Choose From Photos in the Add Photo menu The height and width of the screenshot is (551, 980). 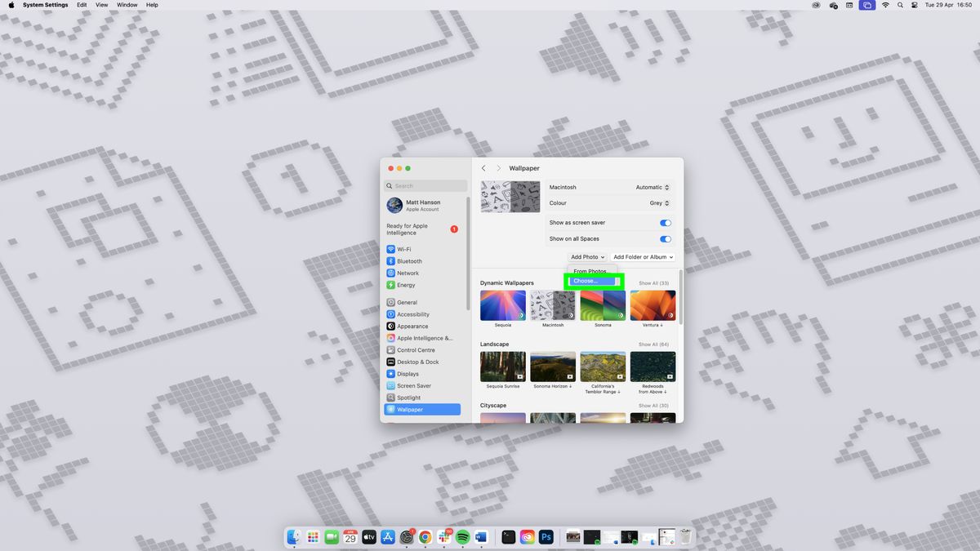(x=590, y=271)
